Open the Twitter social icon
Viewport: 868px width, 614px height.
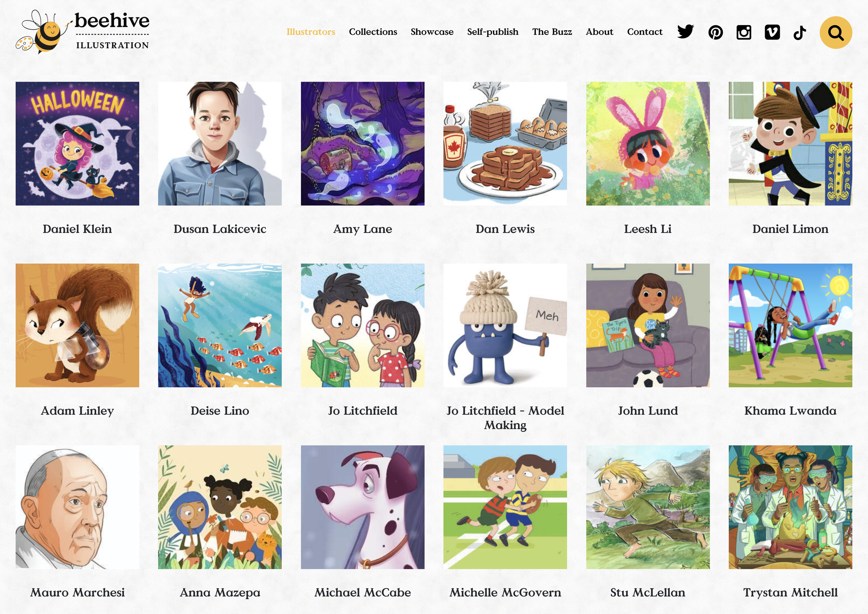[685, 32]
